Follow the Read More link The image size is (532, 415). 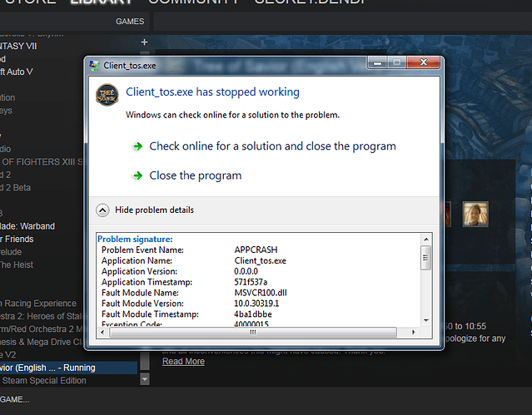coord(183,361)
